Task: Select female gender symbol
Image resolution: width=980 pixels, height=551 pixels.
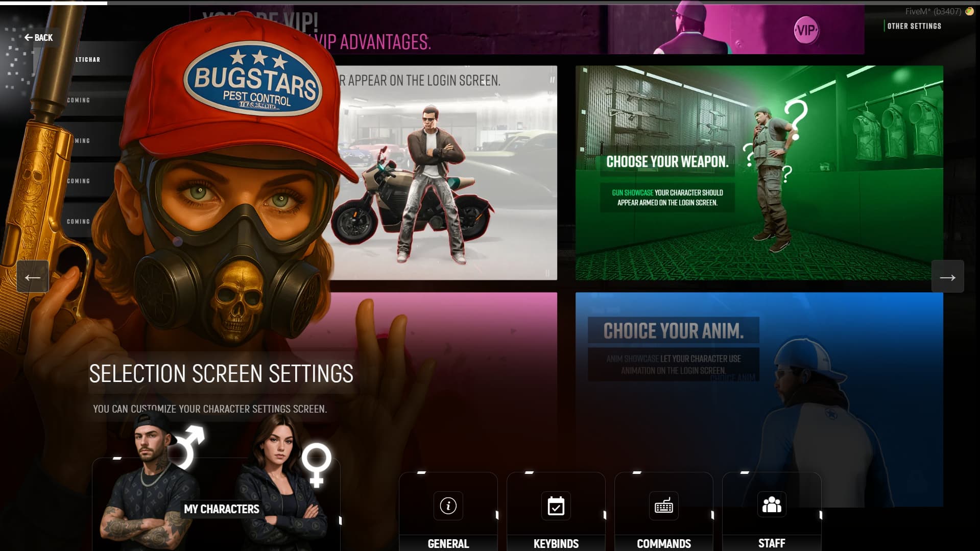Action: pos(316,466)
